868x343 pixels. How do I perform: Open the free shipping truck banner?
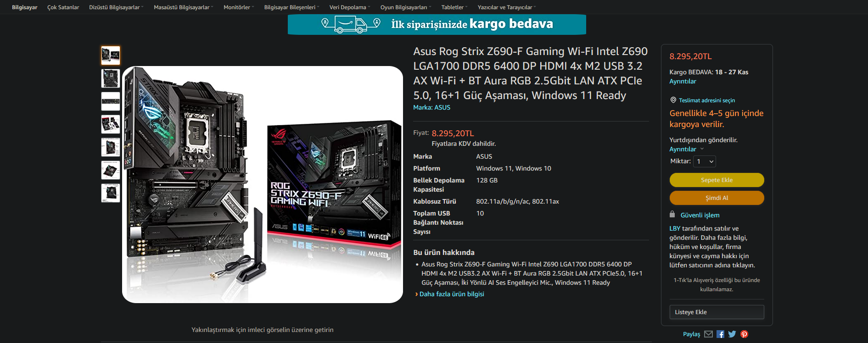(437, 24)
